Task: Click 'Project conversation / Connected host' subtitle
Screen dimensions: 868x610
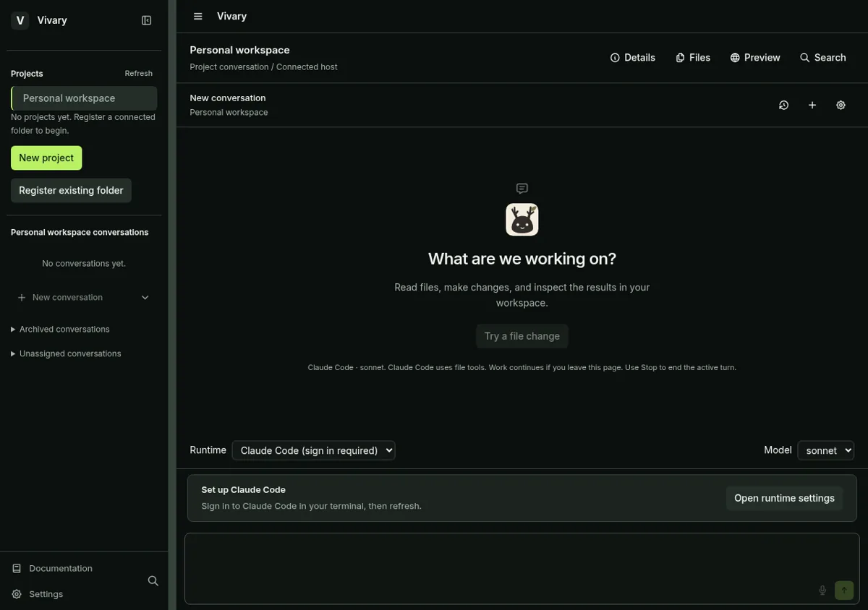Action: pyautogui.click(x=263, y=67)
